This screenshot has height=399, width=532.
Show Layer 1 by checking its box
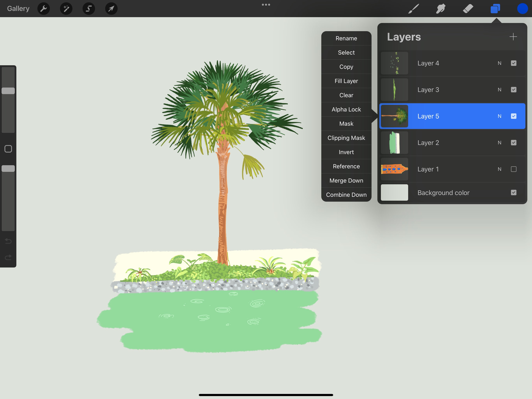coord(514,169)
